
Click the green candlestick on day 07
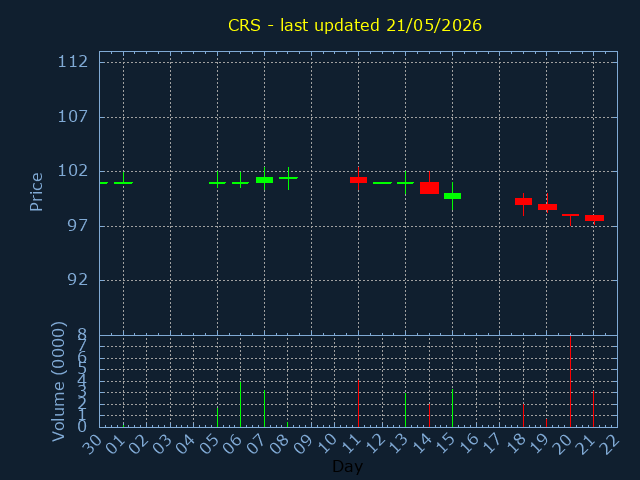coord(264,180)
